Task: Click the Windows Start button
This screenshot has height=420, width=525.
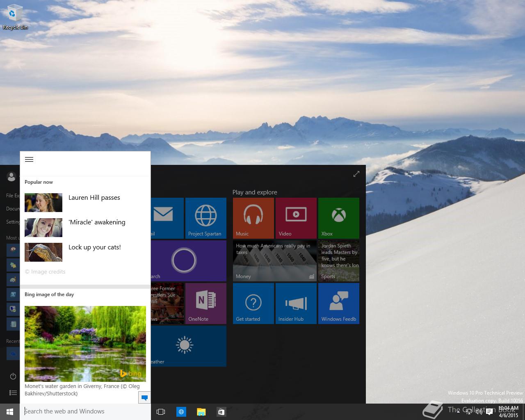Action: point(10,412)
